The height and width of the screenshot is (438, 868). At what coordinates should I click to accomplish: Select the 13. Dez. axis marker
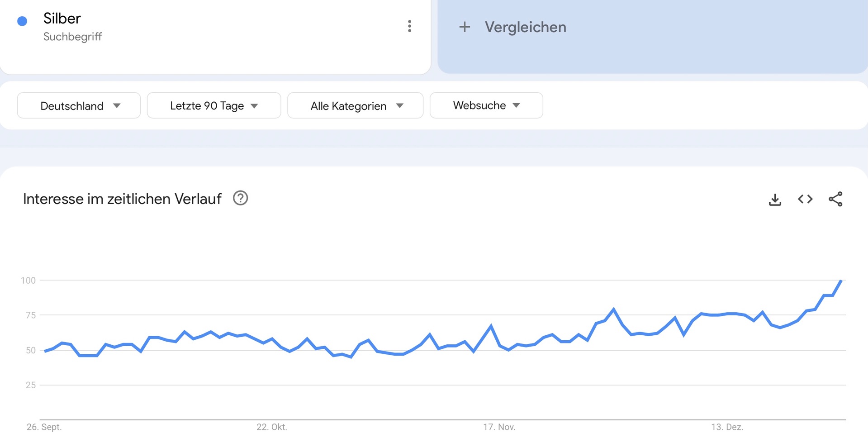[727, 427]
